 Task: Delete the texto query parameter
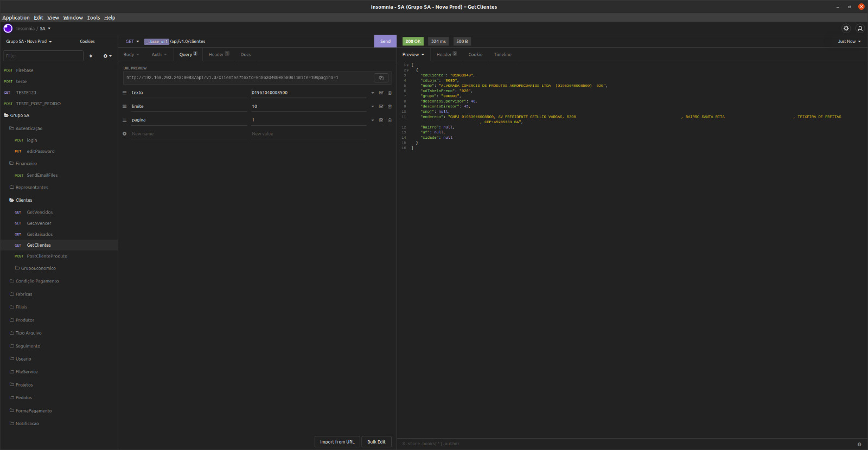pos(390,93)
